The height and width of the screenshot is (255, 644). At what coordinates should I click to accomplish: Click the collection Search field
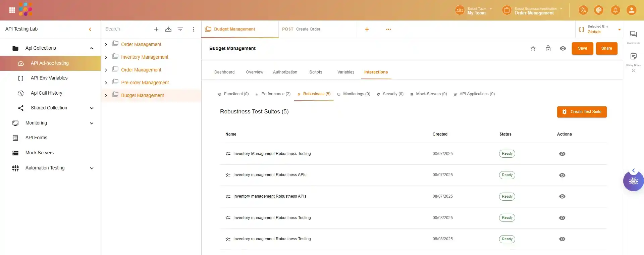[x=126, y=29]
